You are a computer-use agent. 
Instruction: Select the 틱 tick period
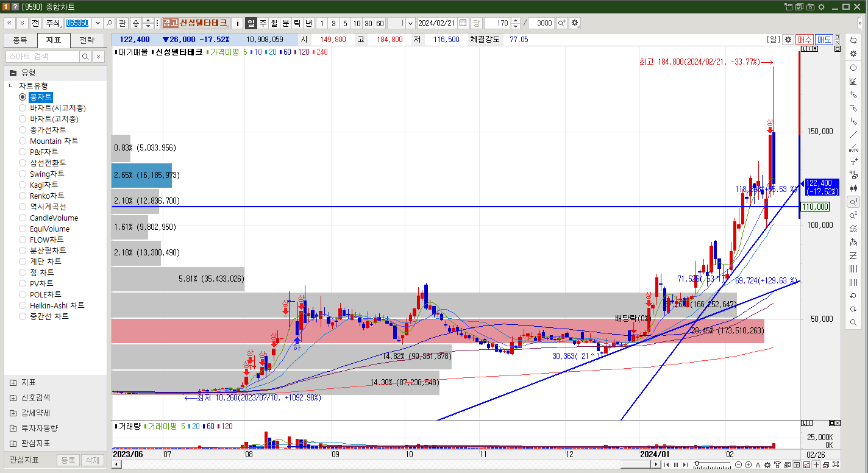pos(297,23)
